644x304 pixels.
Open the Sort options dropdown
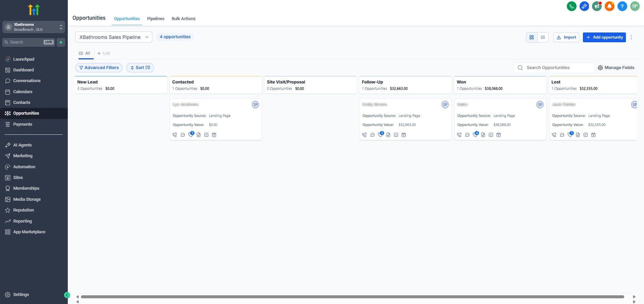(140, 67)
